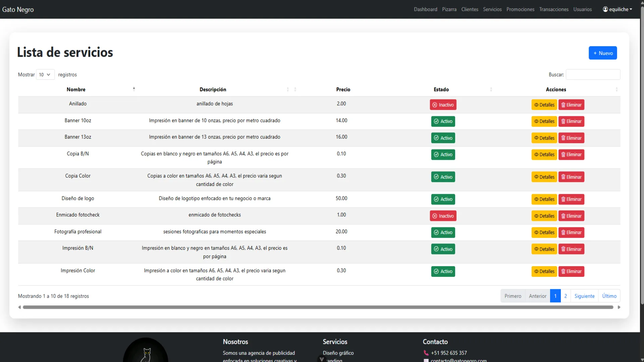The image size is (644, 362).
Task: Focus the Buscar search field
Action: 593,74
